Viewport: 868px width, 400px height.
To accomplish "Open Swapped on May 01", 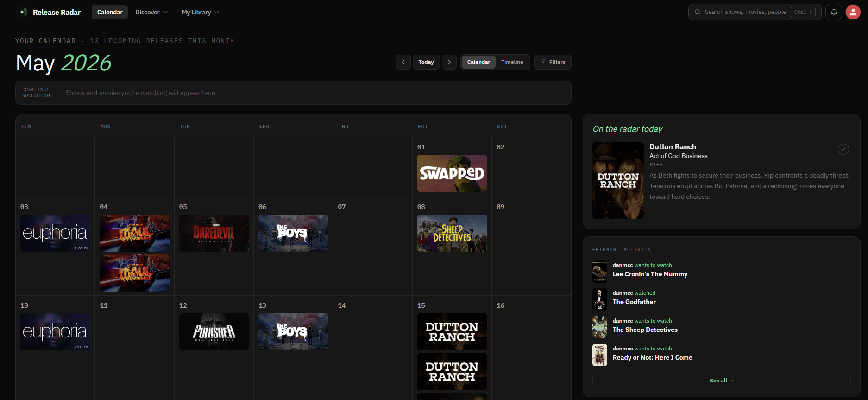I will [x=452, y=173].
